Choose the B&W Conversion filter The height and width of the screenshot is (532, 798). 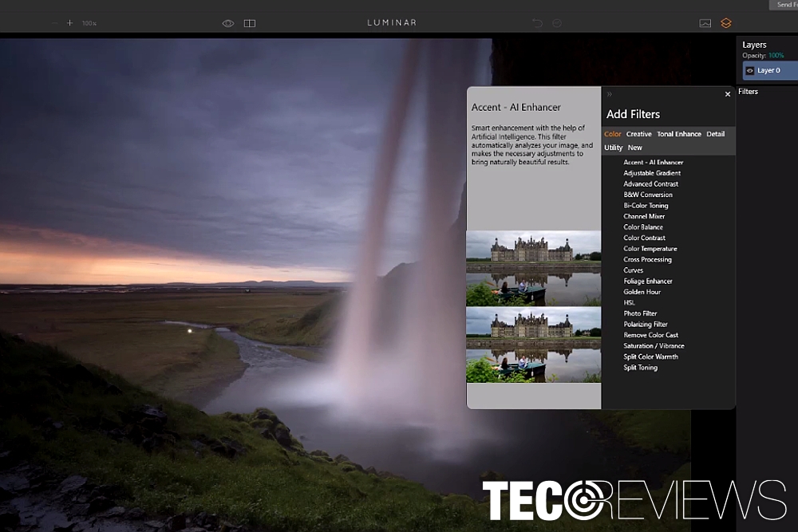pyautogui.click(x=648, y=195)
